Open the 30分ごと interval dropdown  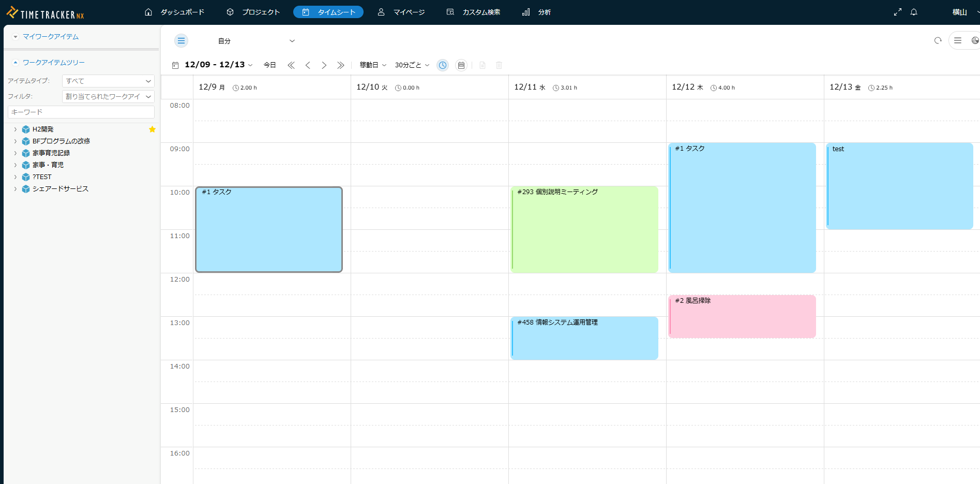pyautogui.click(x=412, y=65)
